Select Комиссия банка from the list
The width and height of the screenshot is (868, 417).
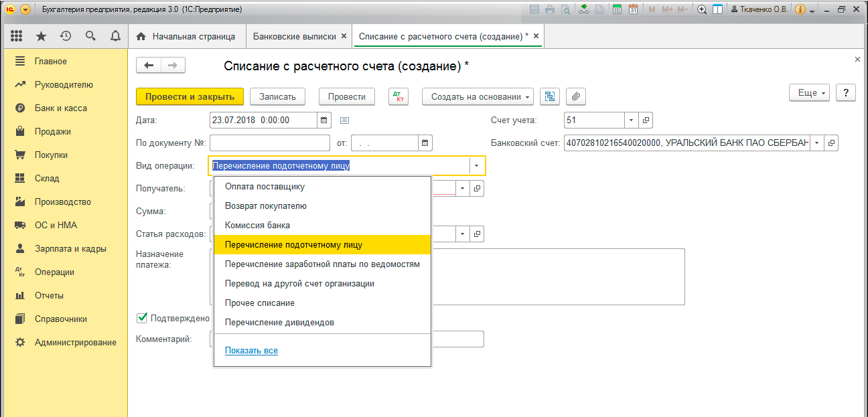(x=257, y=226)
